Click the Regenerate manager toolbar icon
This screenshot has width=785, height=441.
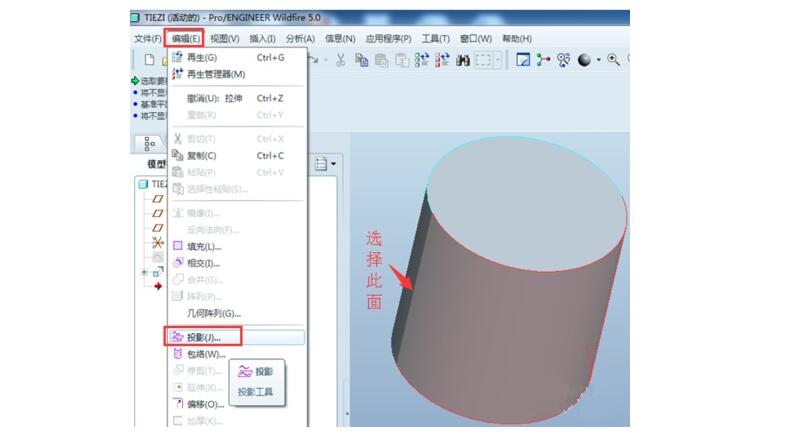442,60
